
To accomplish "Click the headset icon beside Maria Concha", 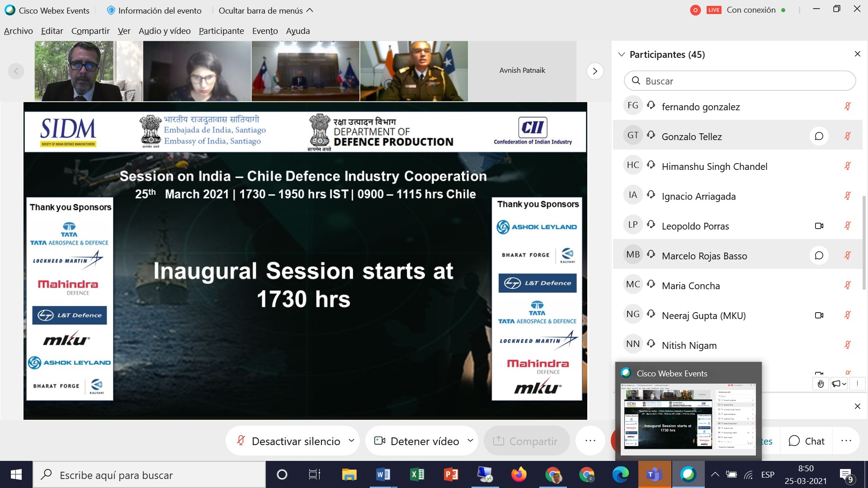I will (x=651, y=284).
